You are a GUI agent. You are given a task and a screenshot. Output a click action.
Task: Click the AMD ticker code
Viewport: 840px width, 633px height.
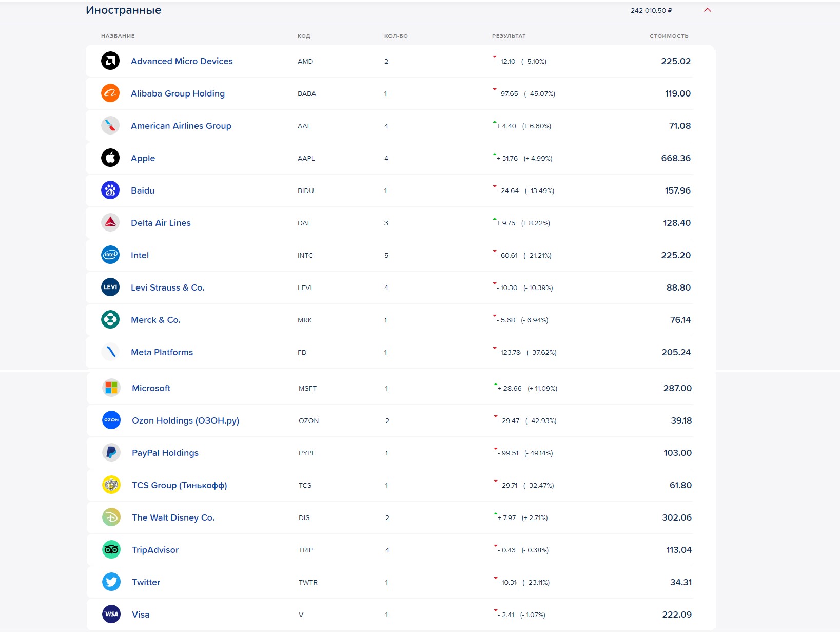tap(305, 61)
